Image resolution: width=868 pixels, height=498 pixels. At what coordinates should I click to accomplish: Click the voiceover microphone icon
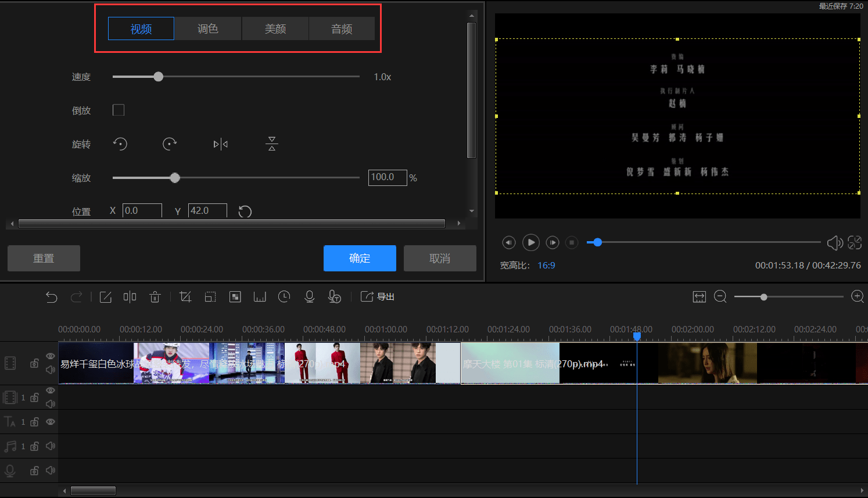pos(310,297)
